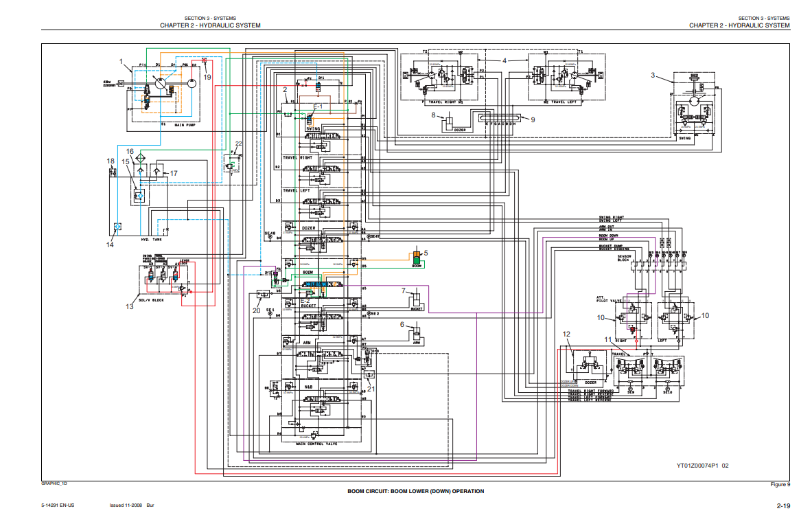Click the red marker labeled 19
The height and width of the screenshot is (524, 812).
[x=204, y=60]
